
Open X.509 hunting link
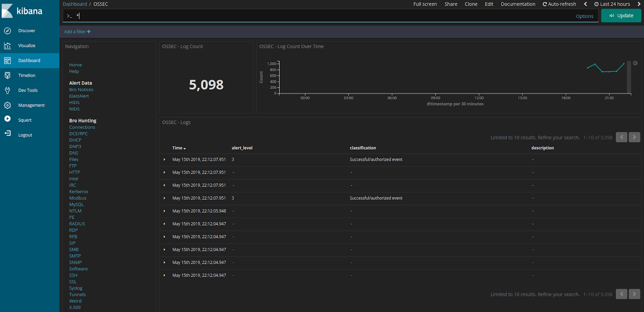pos(74,307)
